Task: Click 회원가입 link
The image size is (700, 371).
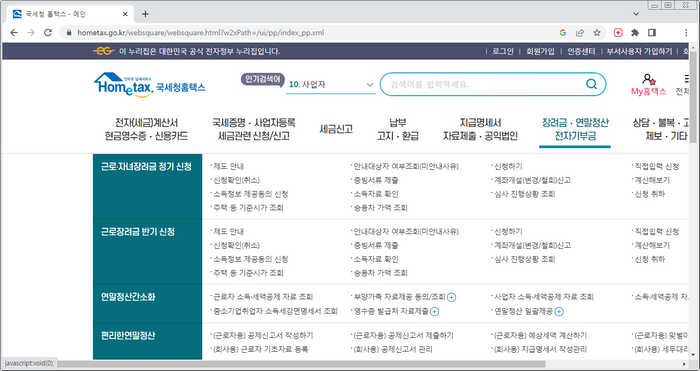Action: [x=540, y=51]
